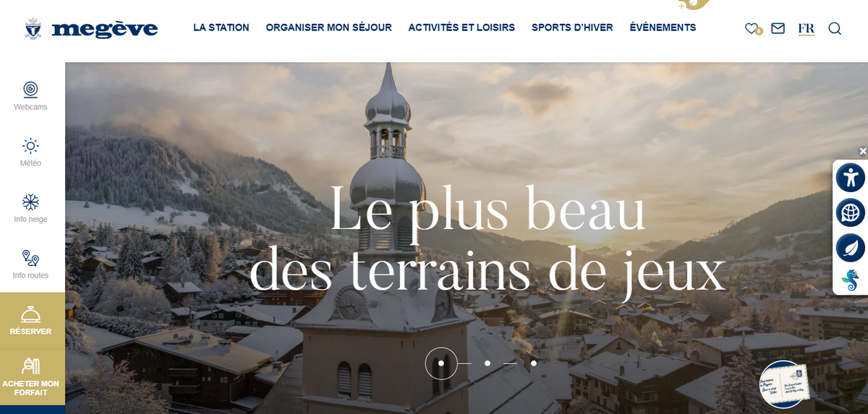Open the La Station menu
The image size is (868, 414).
tap(221, 27)
